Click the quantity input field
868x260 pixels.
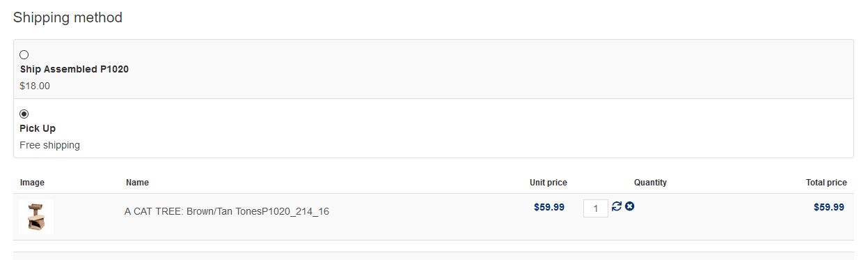click(596, 208)
